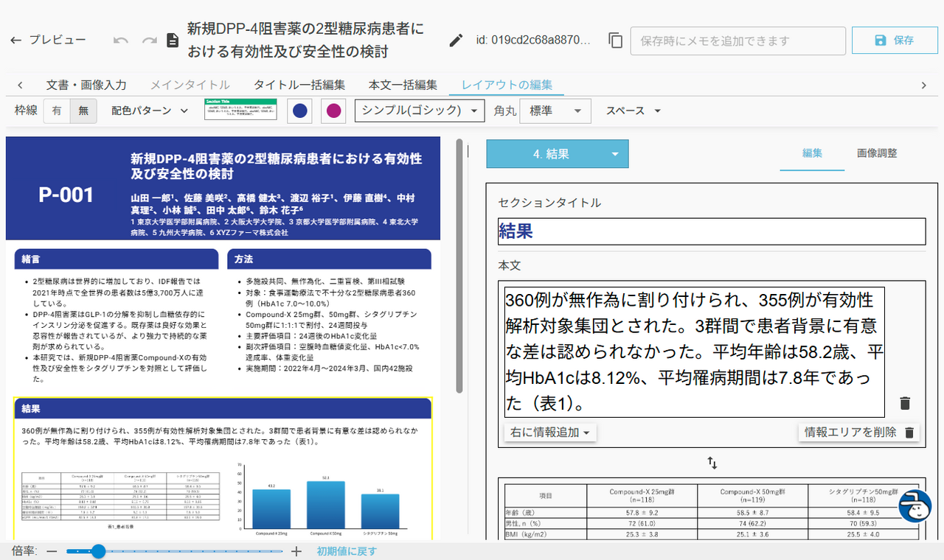
Task: Switch to the 画像調整 tab
Action: [877, 153]
